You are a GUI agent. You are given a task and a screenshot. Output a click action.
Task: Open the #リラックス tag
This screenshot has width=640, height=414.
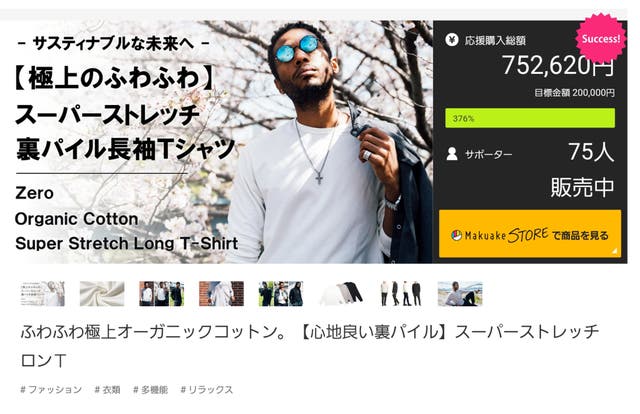[207, 390]
